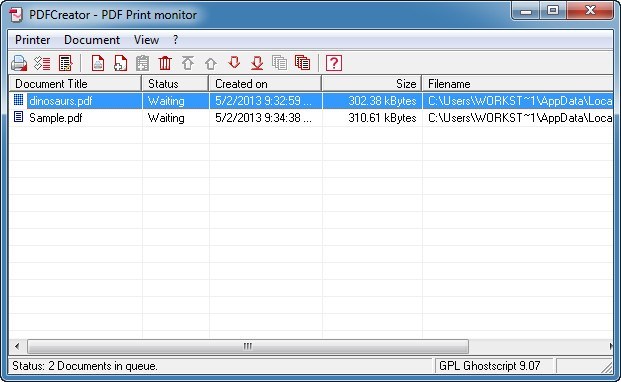
Task: Maximize the PDFCreator window
Action: tap(553, 11)
